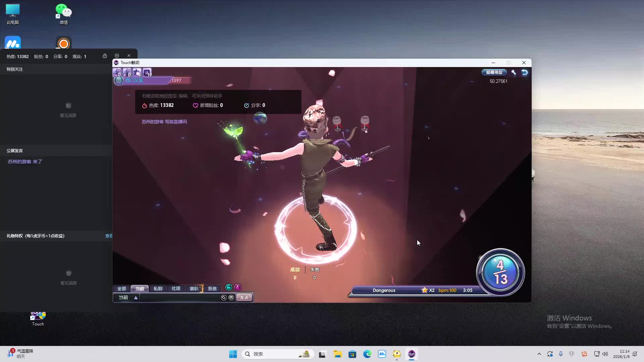
Task: Click the gear icon in the stats panel
Action: click(x=117, y=56)
